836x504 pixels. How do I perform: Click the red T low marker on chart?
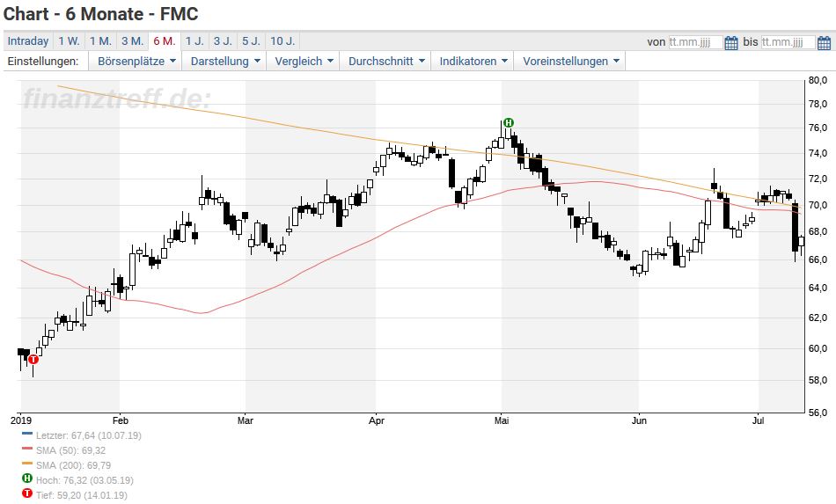[x=33, y=360]
